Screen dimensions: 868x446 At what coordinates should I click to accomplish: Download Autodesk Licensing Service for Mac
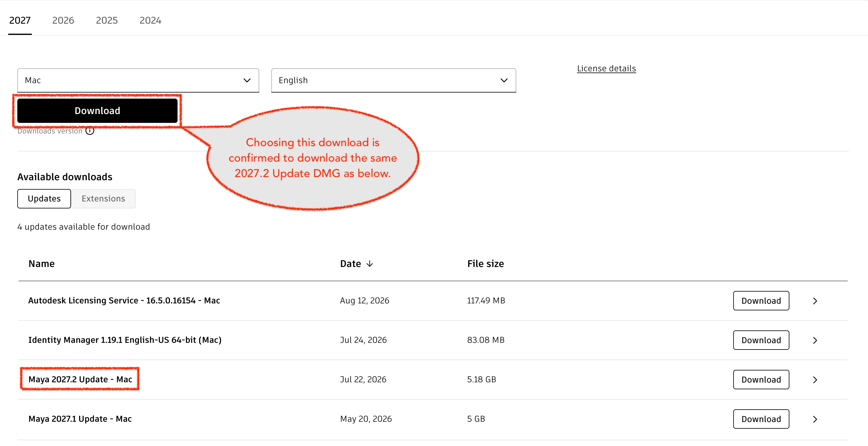click(x=761, y=300)
